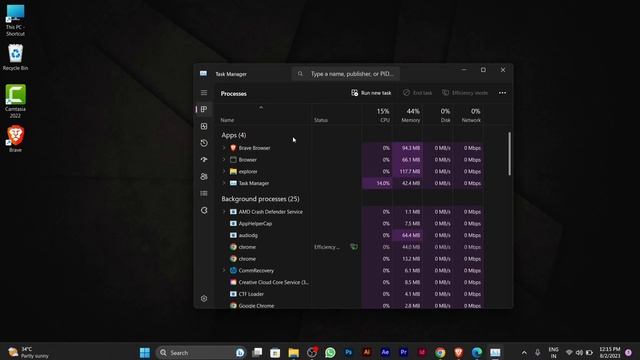Viewport: 640px width, 360px height.
Task: Expand the Task Manager process row
Action: pyautogui.click(x=224, y=183)
